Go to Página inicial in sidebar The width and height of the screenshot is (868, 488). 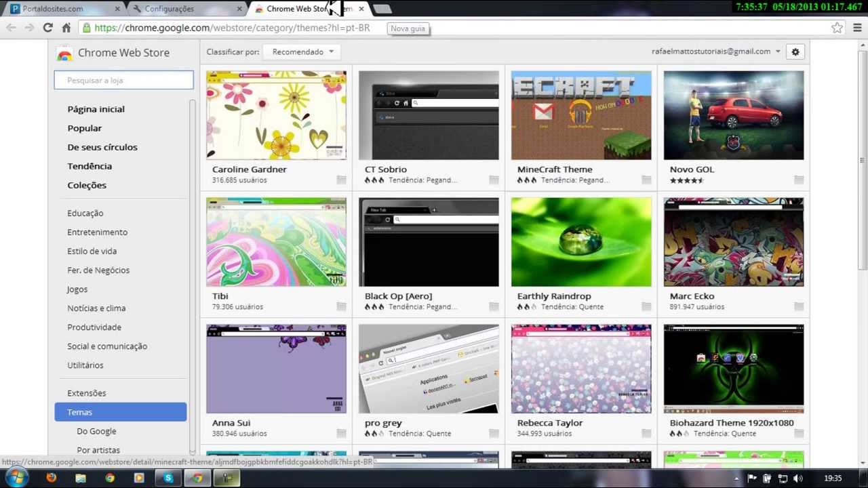click(x=96, y=109)
